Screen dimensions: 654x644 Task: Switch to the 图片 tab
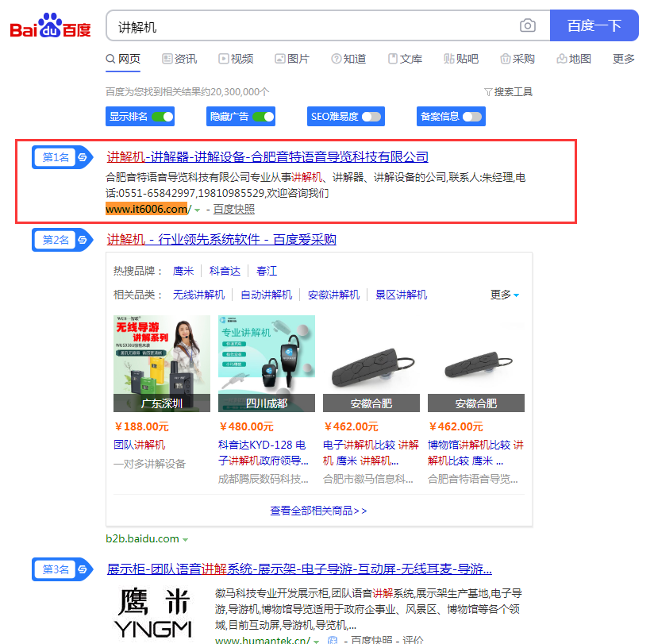coord(292,59)
